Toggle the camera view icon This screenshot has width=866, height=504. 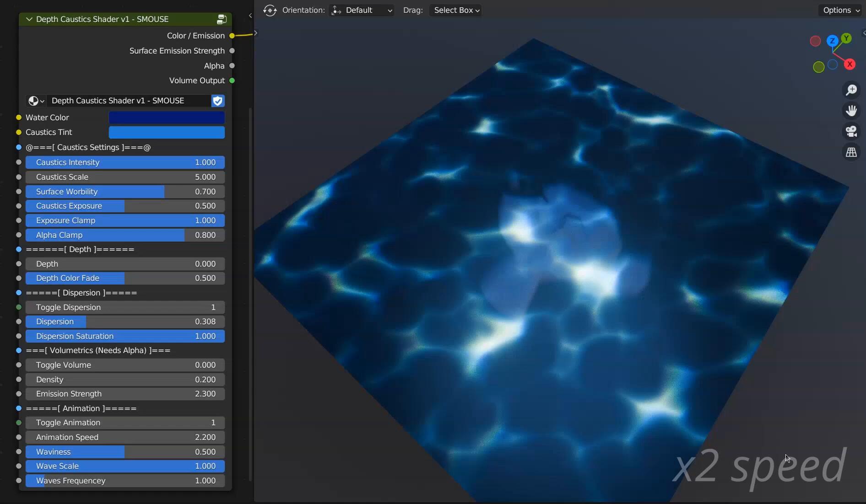coord(851,132)
